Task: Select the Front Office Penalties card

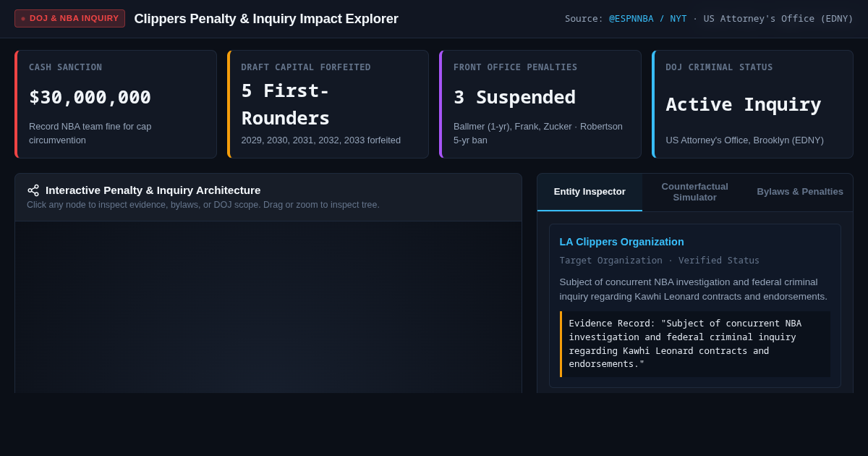Action: tap(540, 104)
